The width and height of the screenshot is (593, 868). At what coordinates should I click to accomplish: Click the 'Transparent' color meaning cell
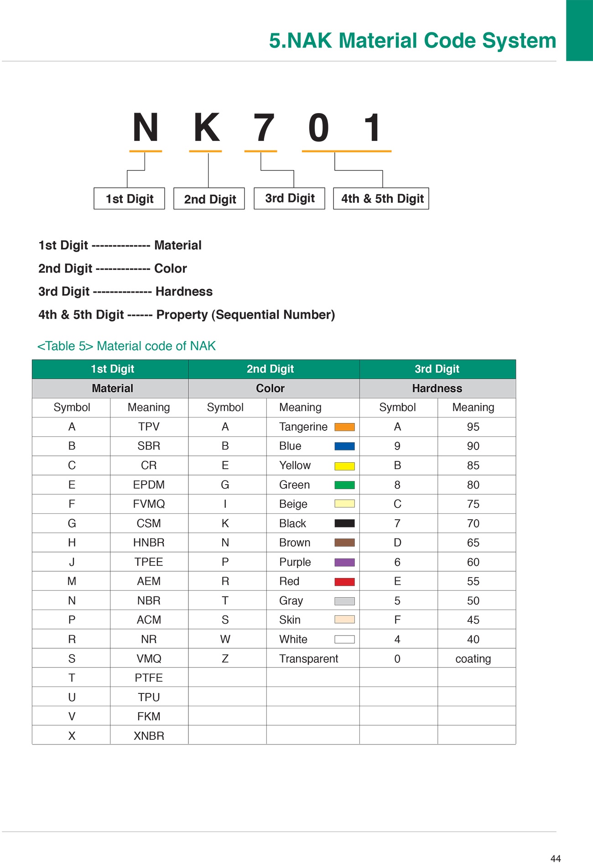tap(313, 659)
